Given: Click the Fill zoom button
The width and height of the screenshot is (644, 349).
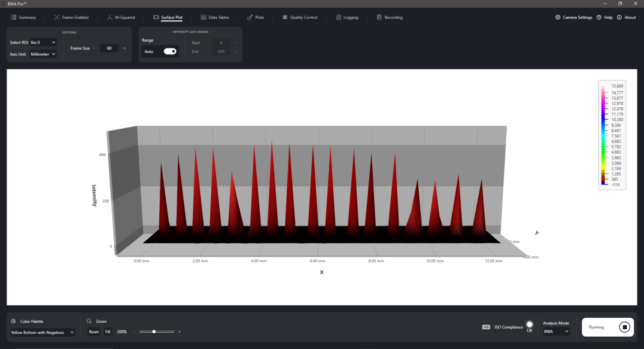Looking at the screenshot, I should (108, 332).
